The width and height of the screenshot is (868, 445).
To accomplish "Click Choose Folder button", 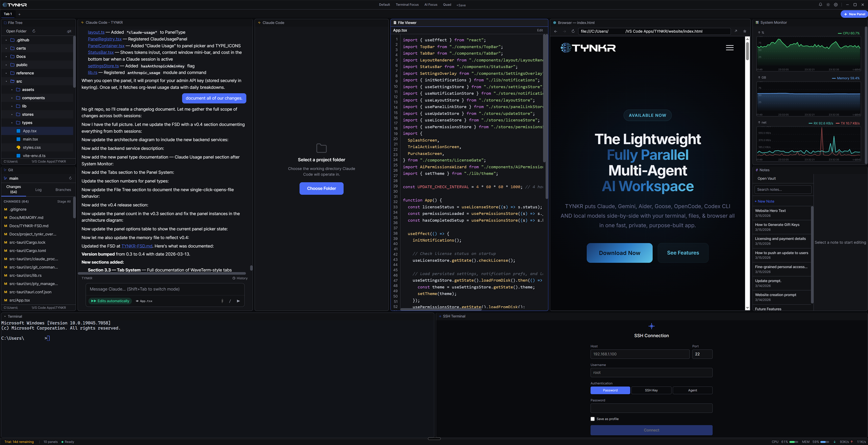I will (x=322, y=188).
